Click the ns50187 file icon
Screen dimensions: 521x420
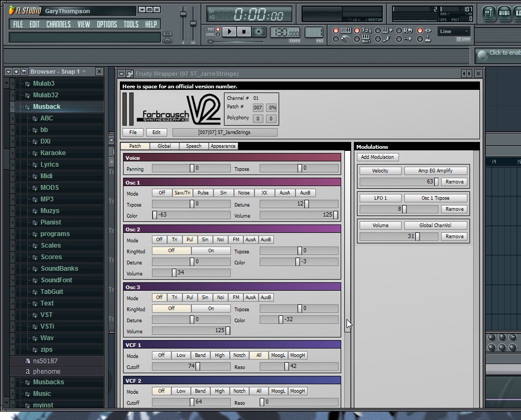click(x=28, y=361)
